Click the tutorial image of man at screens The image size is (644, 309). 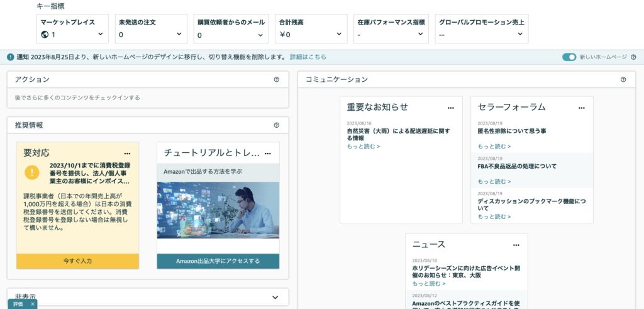tap(218, 210)
